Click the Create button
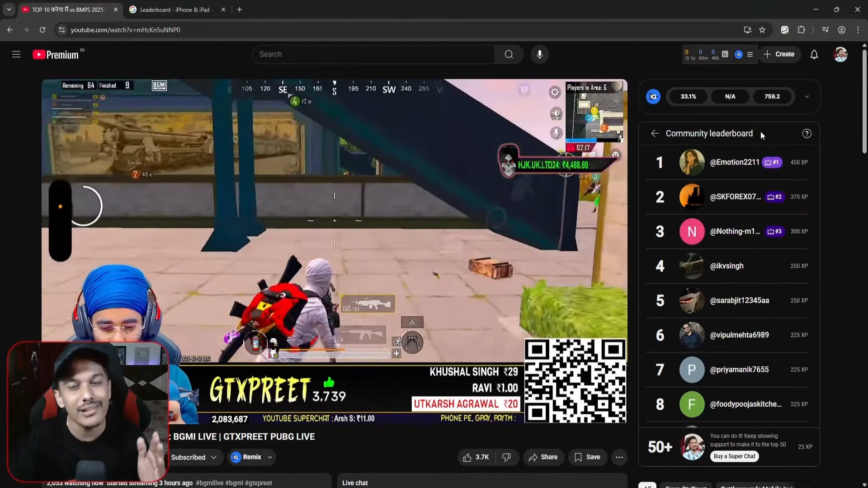The height and width of the screenshot is (488, 868). pos(779,54)
